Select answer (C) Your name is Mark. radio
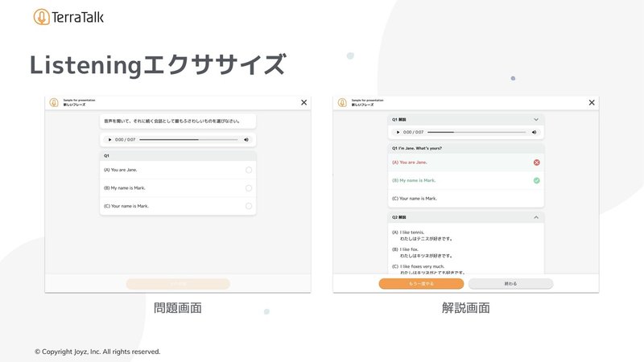 249,206
